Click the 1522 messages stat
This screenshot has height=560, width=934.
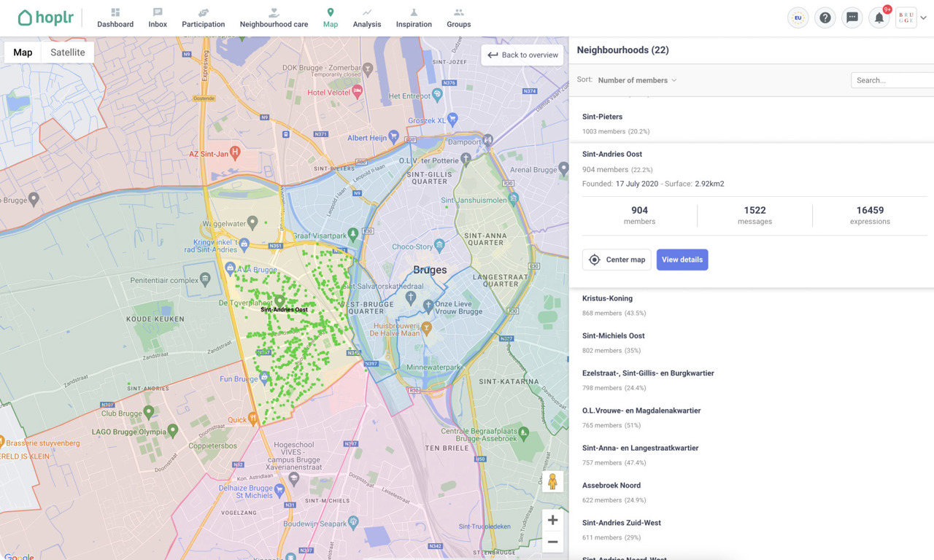754,215
